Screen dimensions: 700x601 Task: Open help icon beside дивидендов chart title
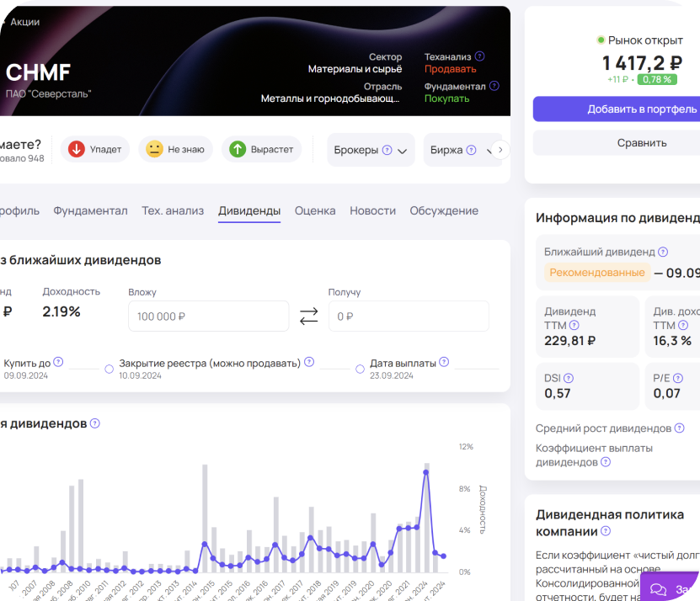click(94, 423)
